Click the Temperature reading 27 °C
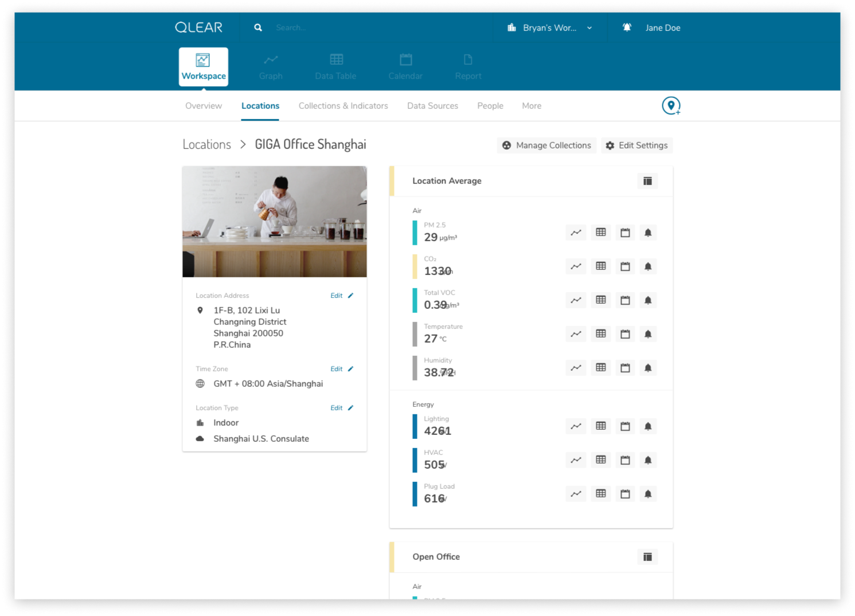This screenshot has width=855, height=616. pyautogui.click(x=435, y=339)
